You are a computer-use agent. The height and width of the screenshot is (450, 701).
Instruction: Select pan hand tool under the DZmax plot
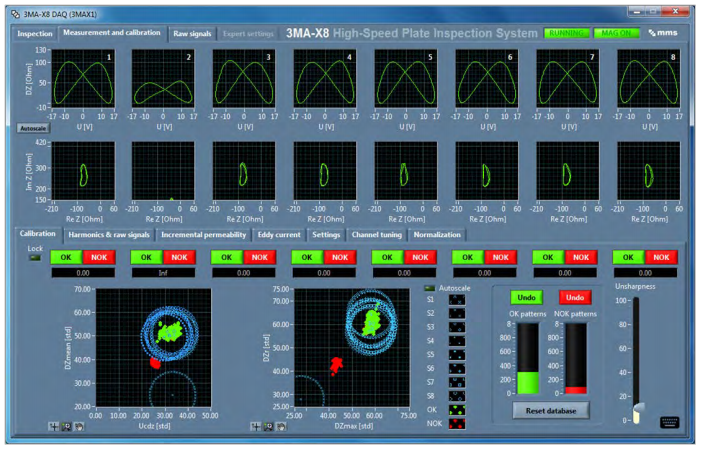[281, 427]
